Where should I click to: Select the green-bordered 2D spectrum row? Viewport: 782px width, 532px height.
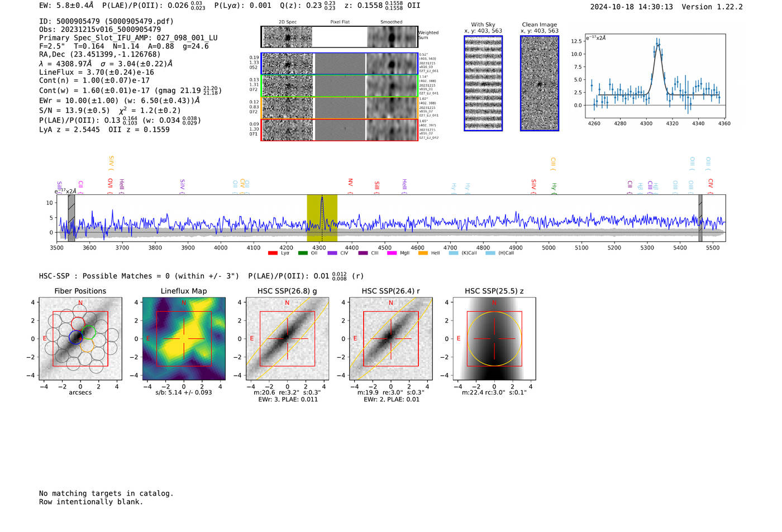(340, 86)
